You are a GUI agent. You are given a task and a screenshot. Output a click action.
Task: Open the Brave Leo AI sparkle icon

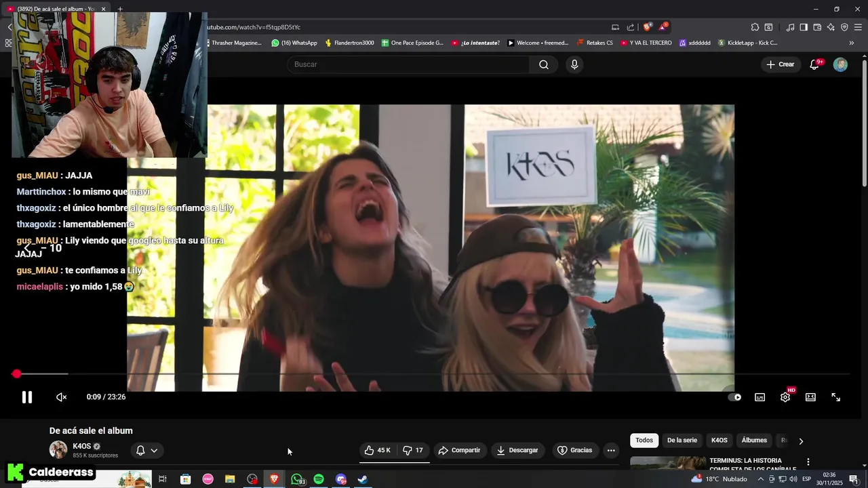[831, 27]
